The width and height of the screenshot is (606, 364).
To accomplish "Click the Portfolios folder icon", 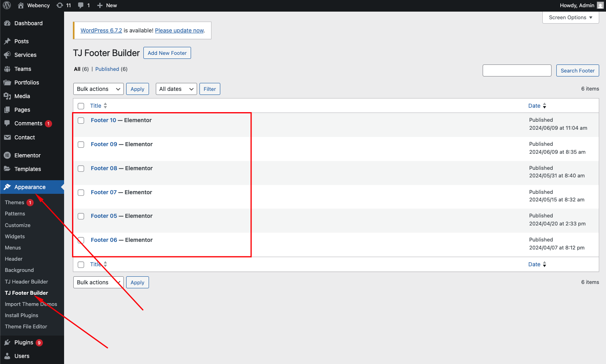I will 7,82.
